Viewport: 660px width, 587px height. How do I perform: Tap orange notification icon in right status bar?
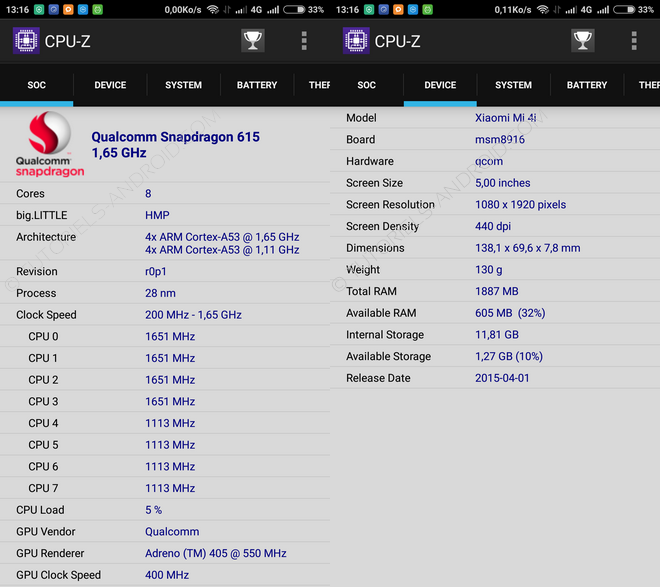click(398, 10)
